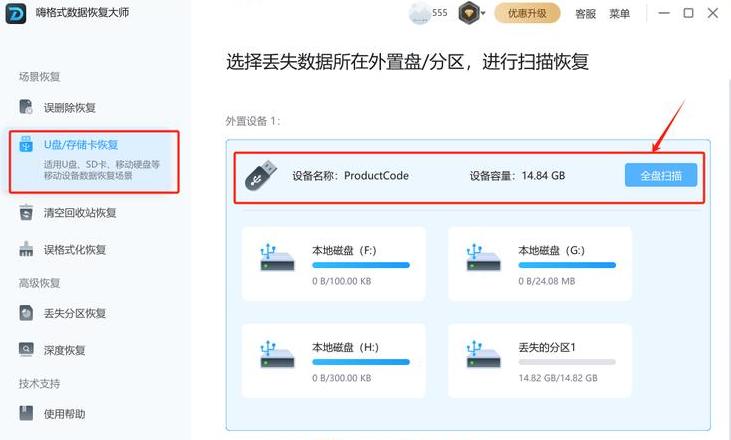The width and height of the screenshot is (731, 440).
Task: Select 丢失的分区1 partition card
Action: [539, 361]
